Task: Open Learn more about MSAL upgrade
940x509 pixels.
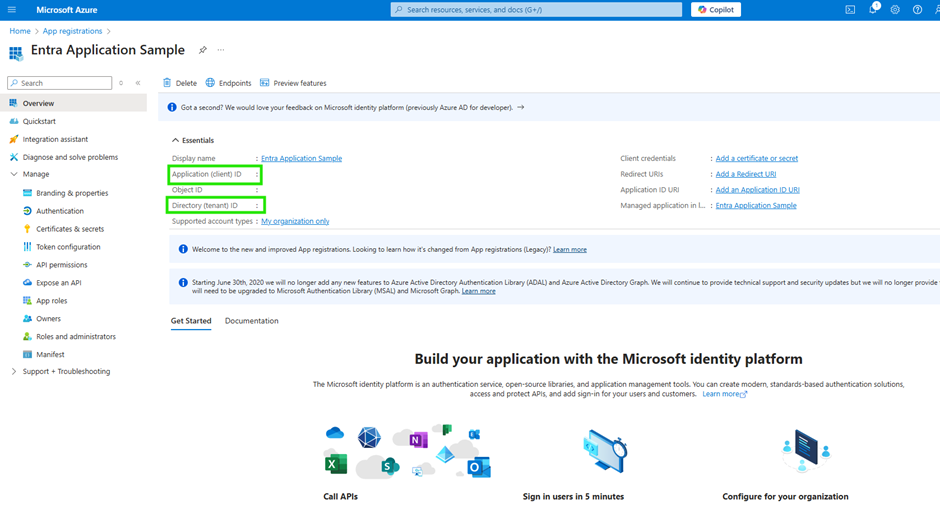Action: tap(478, 291)
